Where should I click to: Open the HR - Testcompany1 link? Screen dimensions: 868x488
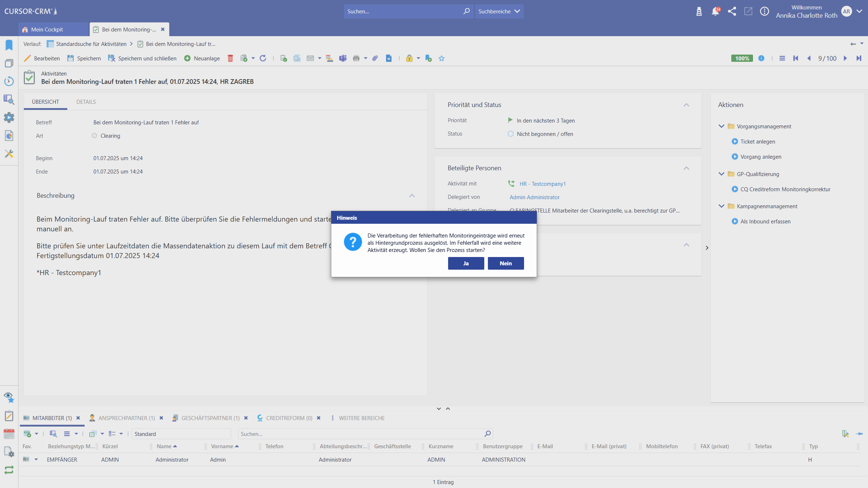click(542, 184)
